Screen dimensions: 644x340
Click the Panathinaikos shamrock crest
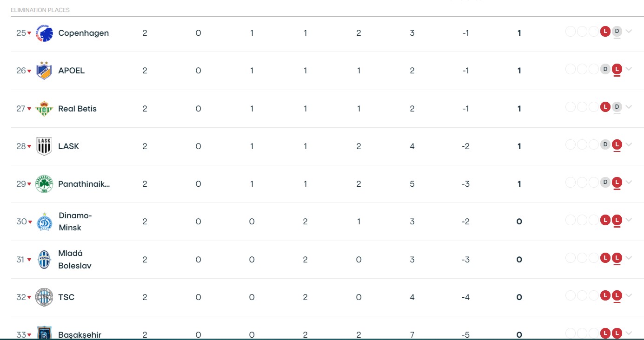click(x=44, y=184)
